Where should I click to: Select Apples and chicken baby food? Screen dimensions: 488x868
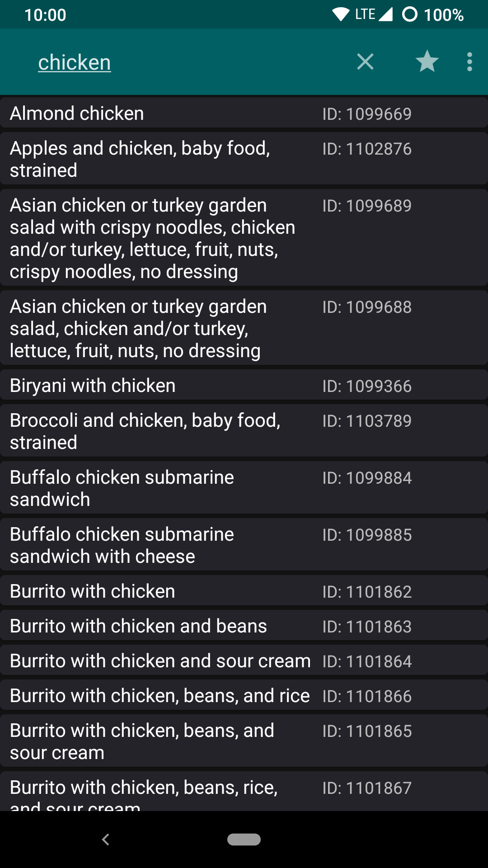point(244,159)
